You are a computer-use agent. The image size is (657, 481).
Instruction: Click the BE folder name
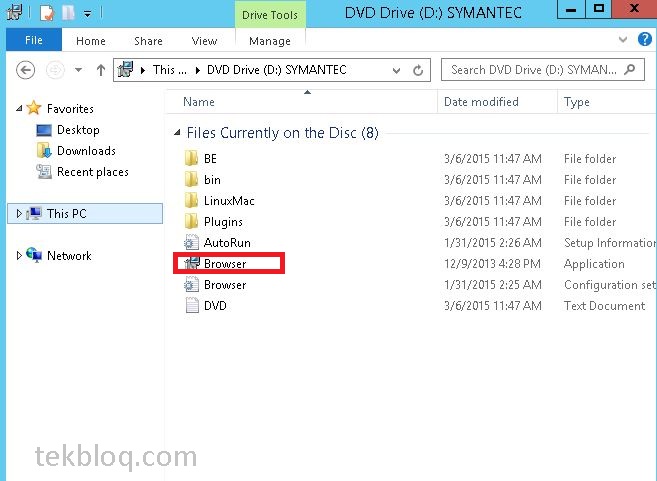[210, 159]
